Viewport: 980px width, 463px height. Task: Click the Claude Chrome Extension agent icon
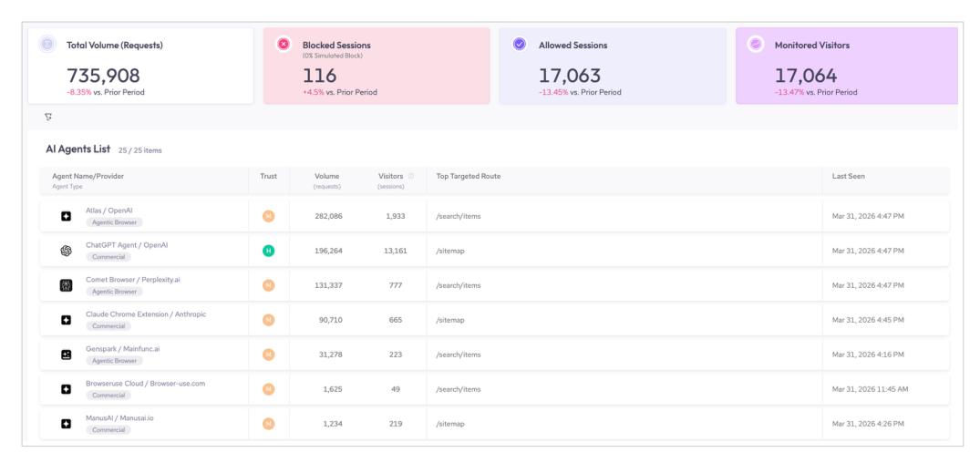click(66, 320)
